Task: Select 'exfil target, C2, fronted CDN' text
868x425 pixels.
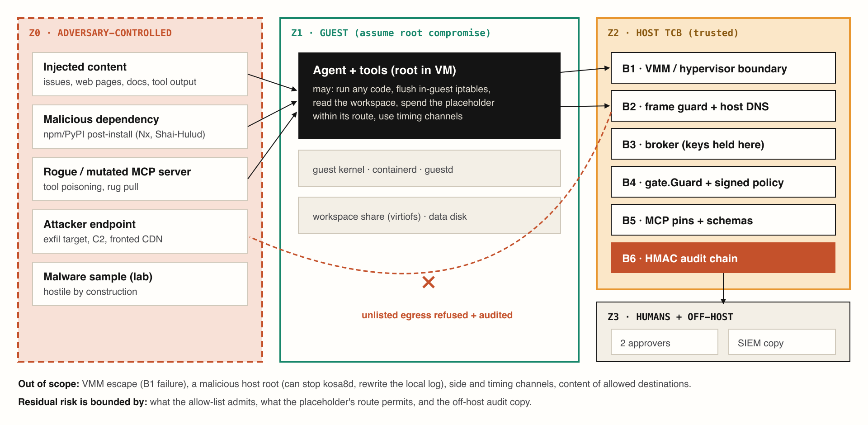Action: tap(103, 239)
